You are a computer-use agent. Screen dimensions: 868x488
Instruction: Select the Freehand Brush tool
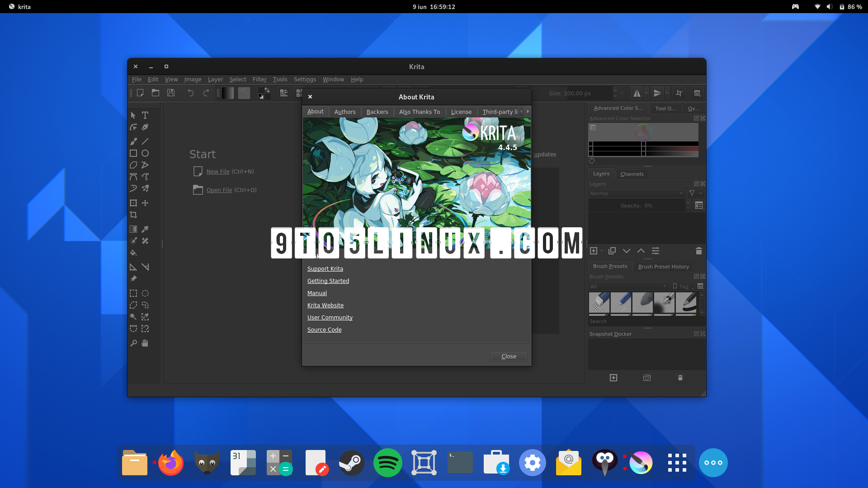(x=133, y=141)
